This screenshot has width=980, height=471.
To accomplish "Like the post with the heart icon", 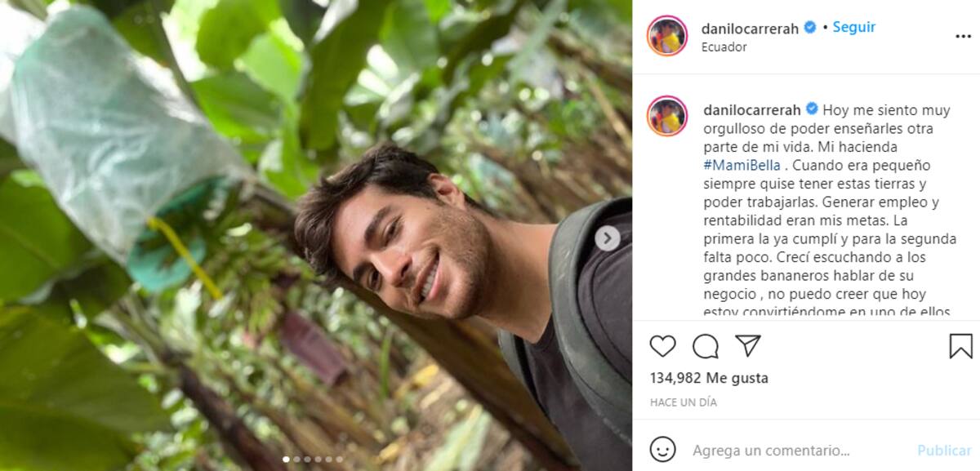I will (663, 346).
